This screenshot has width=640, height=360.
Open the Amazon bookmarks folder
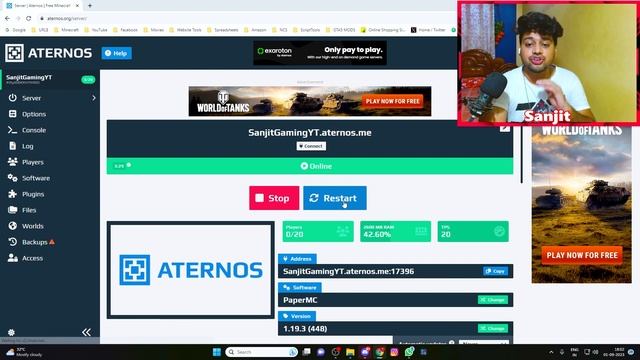coord(256,30)
